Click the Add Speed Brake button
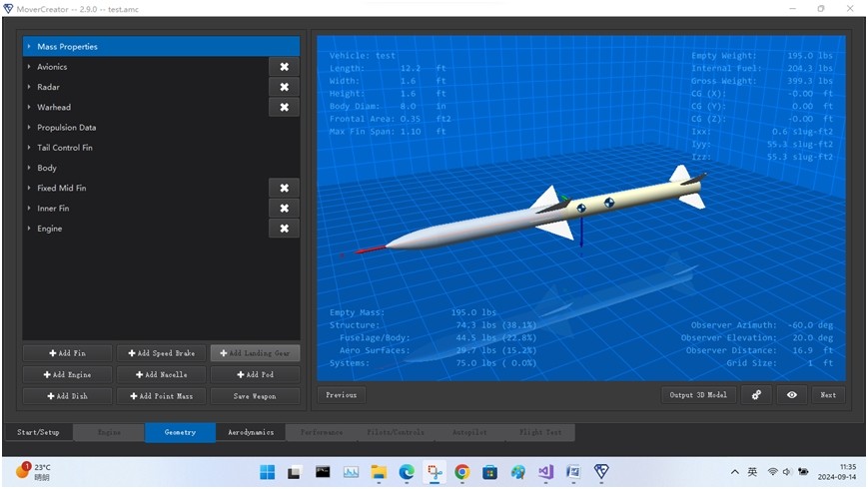The image size is (868, 489). (161, 353)
